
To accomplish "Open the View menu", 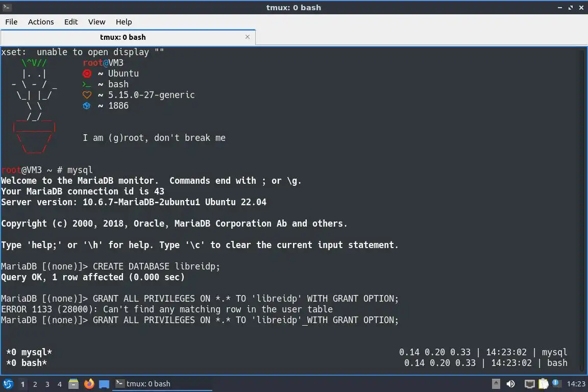I will tap(97, 22).
